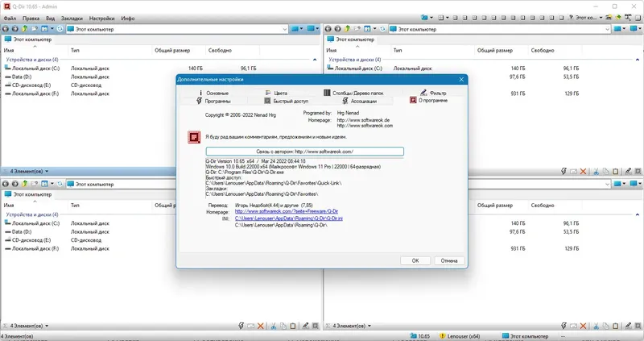Click the Отмена button
The width and height of the screenshot is (644, 341).
pyautogui.click(x=449, y=261)
